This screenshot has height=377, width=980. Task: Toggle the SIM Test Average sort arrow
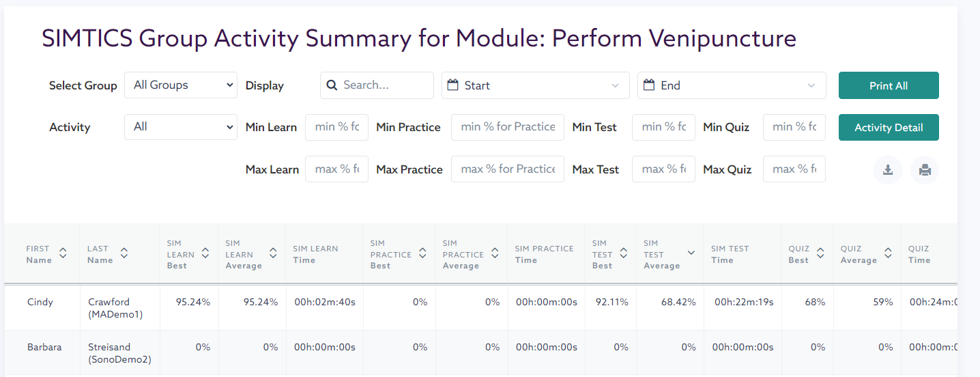691,253
